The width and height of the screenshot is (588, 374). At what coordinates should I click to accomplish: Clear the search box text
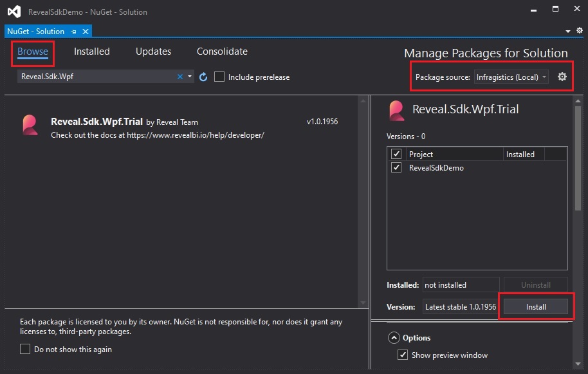click(x=180, y=77)
